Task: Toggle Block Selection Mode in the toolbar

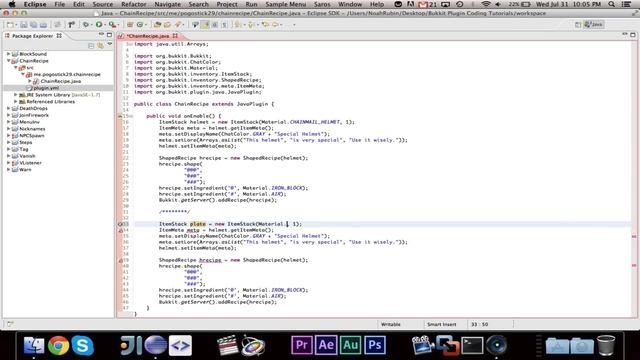Action: (215, 25)
